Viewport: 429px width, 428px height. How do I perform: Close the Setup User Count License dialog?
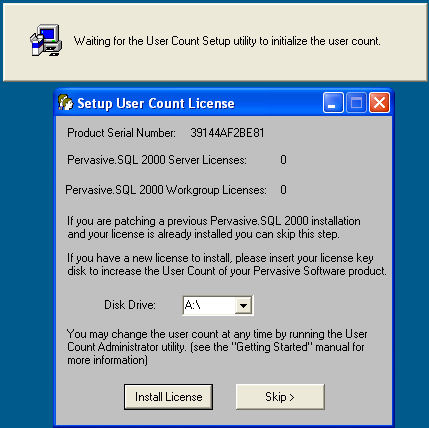point(379,103)
